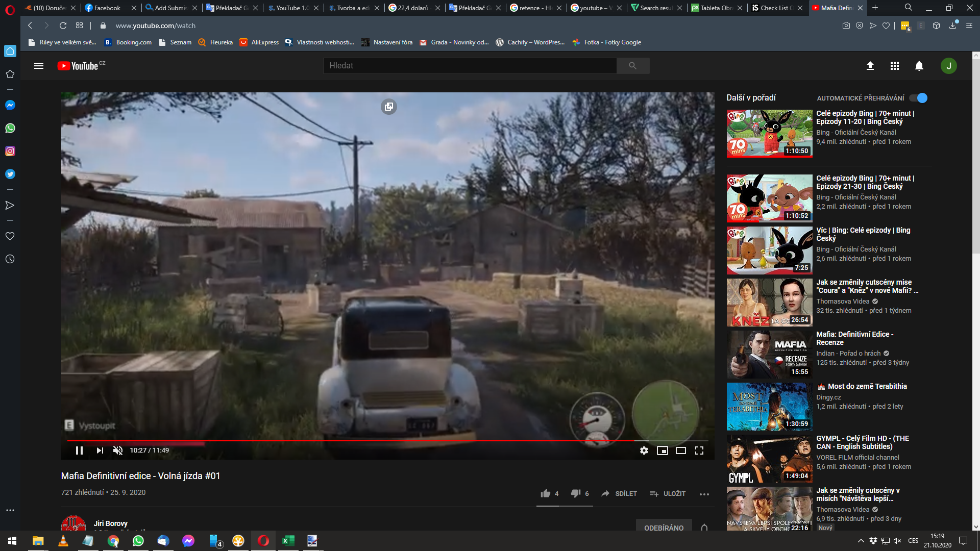Open pop-out video icon atop player
Screen dimensions: 980x551
[389, 107]
